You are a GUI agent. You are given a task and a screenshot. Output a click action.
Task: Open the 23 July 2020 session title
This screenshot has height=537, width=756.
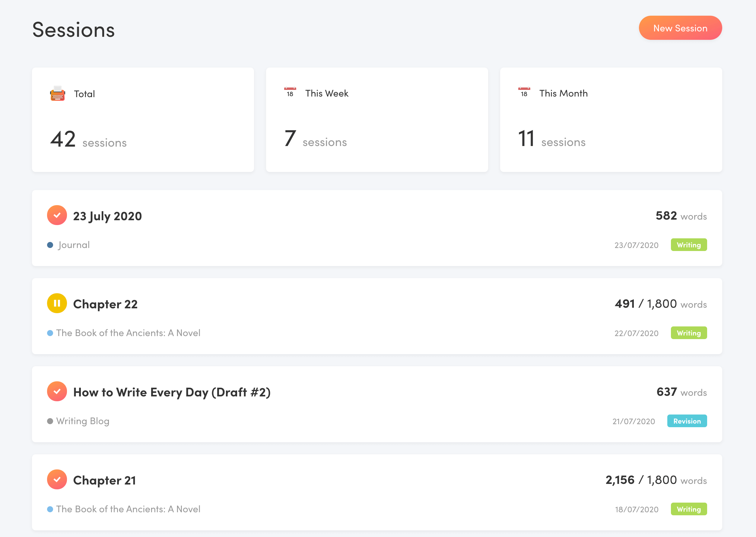click(x=107, y=216)
